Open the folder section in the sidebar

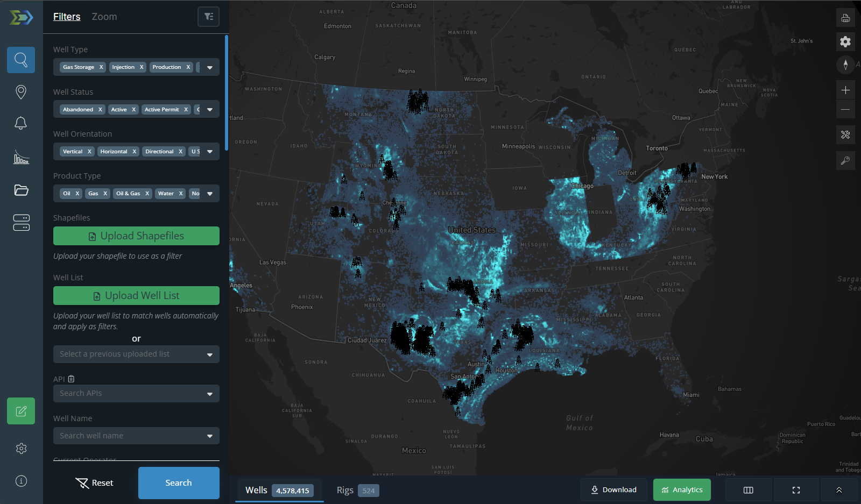(21, 190)
